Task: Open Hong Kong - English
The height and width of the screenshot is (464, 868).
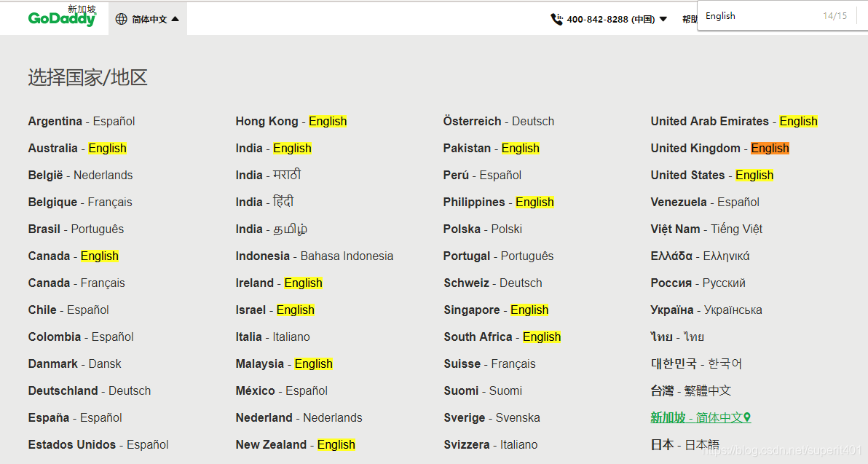Action: coord(291,121)
